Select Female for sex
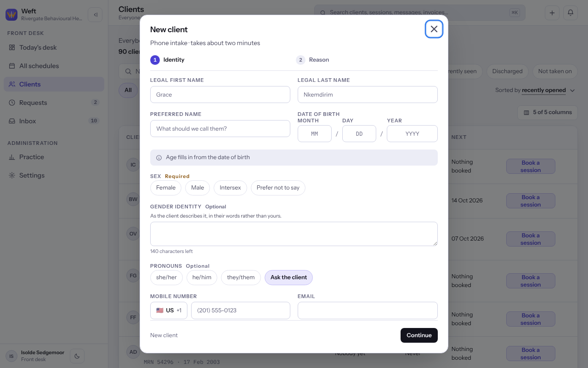The height and width of the screenshot is (368, 588). coord(166,188)
